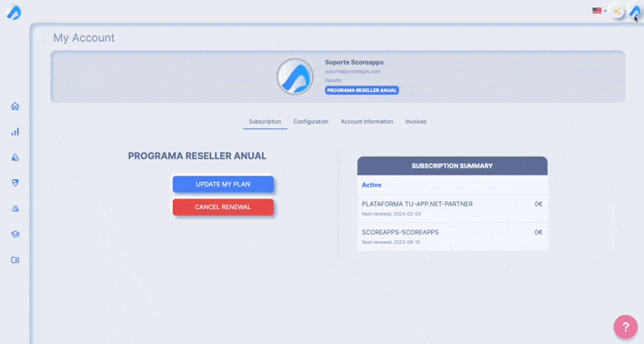Click the Active status label

371,185
